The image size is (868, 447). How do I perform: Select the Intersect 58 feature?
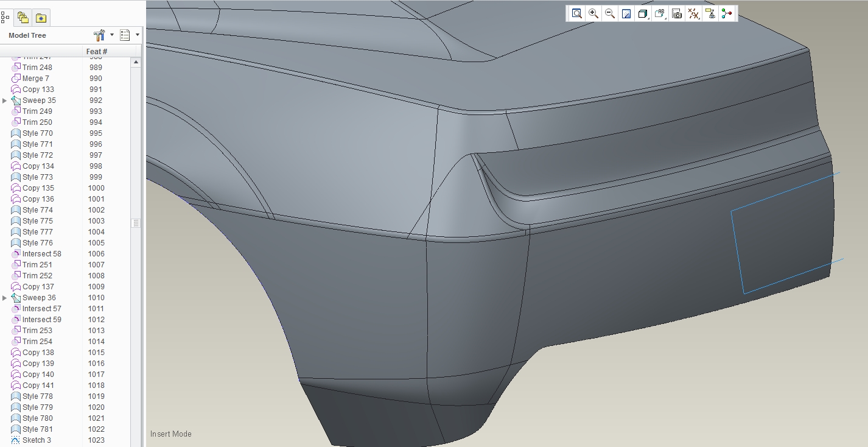click(x=37, y=254)
